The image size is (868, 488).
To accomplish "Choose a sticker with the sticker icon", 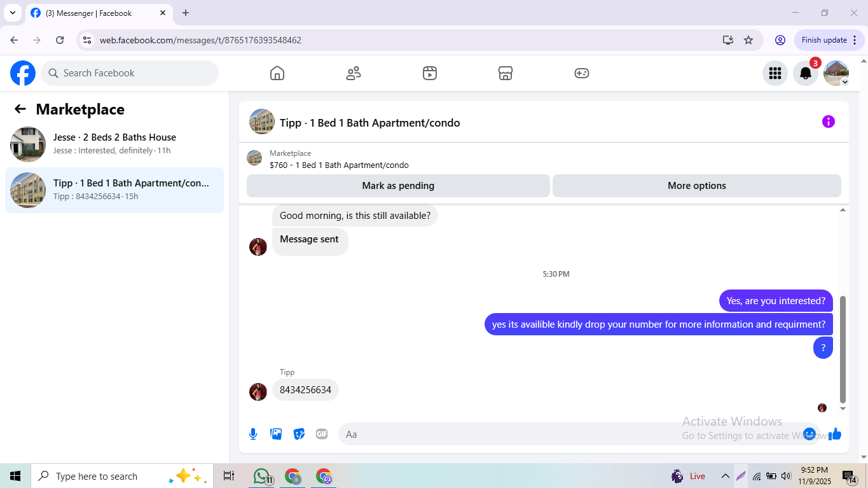I will (x=299, y=434).
